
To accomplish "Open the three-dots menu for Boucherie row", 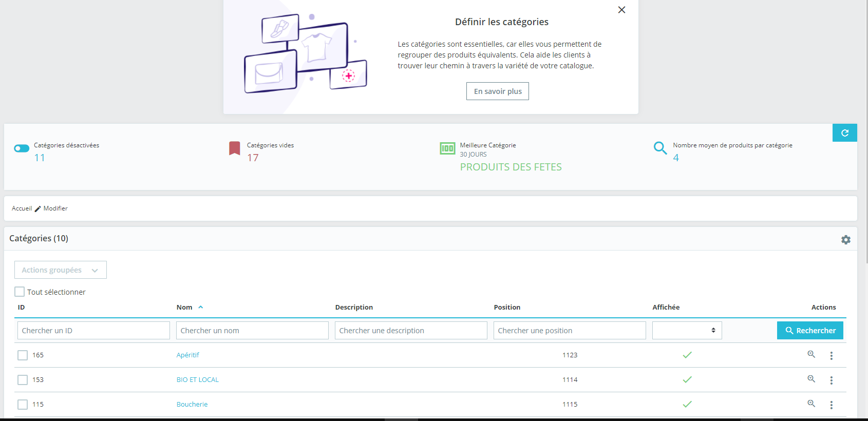I will [832, 405].
